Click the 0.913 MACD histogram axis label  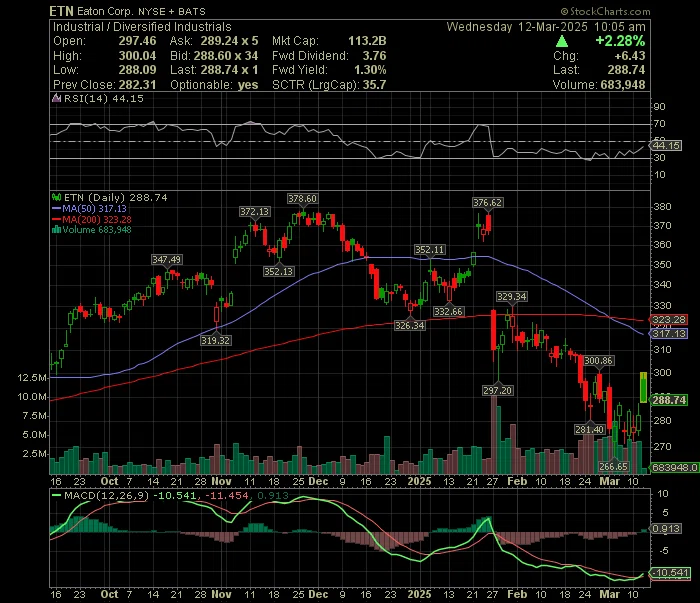666,528
